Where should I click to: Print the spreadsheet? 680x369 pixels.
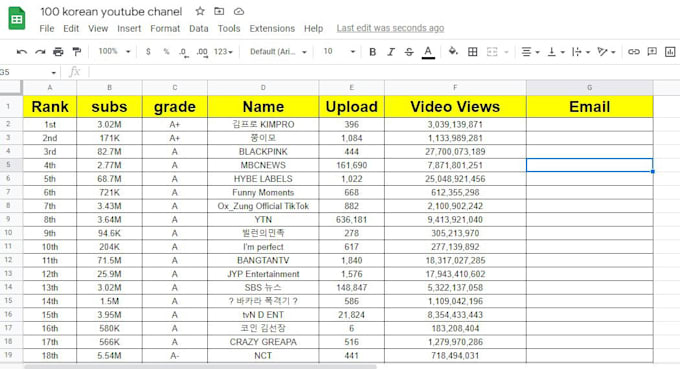click(x=58, y=52)
